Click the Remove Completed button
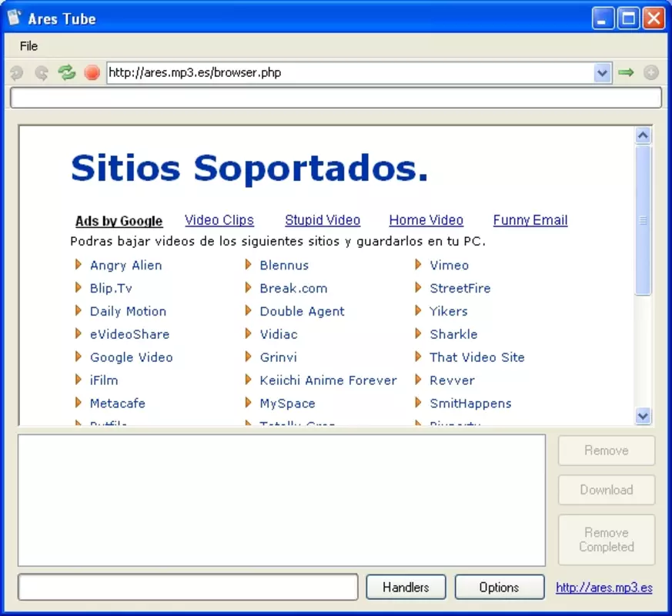Viewport: 672px width, 616px height. click(607, 540)
